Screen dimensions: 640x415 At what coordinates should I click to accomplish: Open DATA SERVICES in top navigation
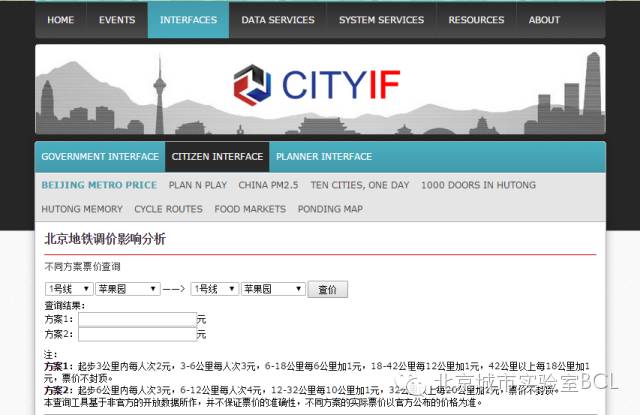coord(278,20)
